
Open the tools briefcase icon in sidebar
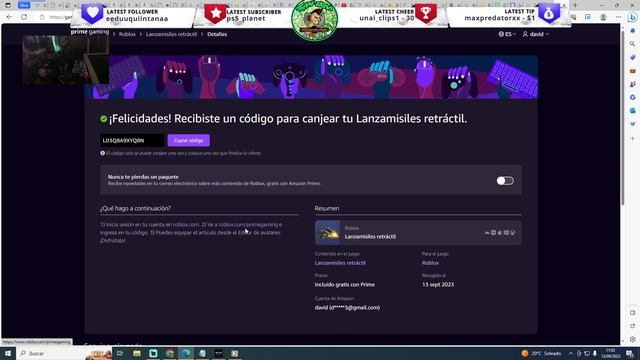633,71
